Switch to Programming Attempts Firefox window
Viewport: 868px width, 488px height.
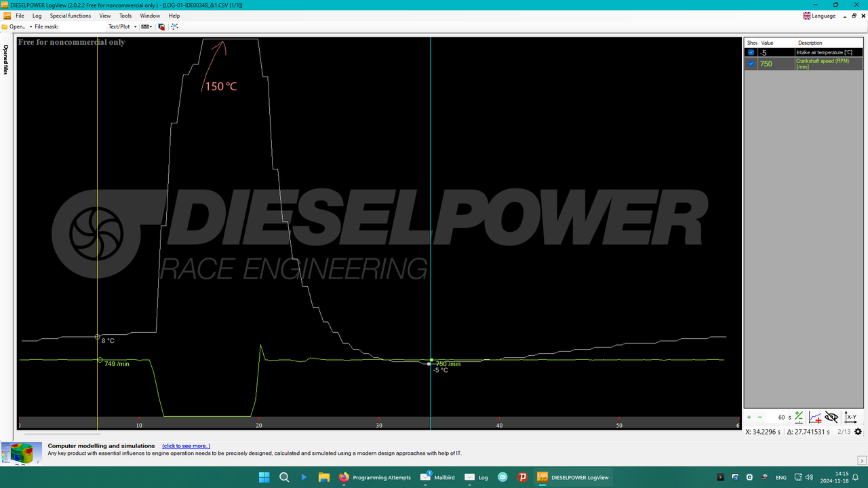(x=375, y=477)
